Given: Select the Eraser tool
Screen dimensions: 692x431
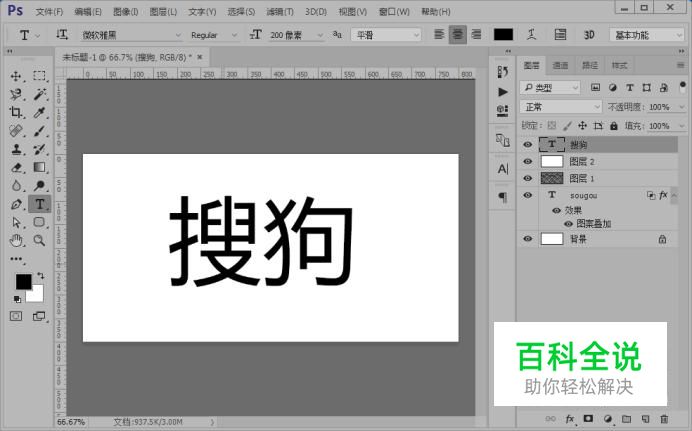Looking at the screenshot, I should [16, 168].
